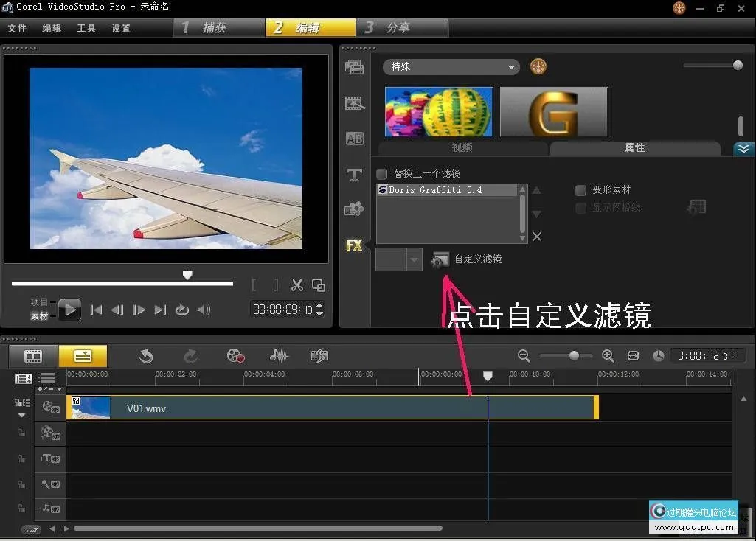Switch to the 3 分享 step tab

coord(401,28)
